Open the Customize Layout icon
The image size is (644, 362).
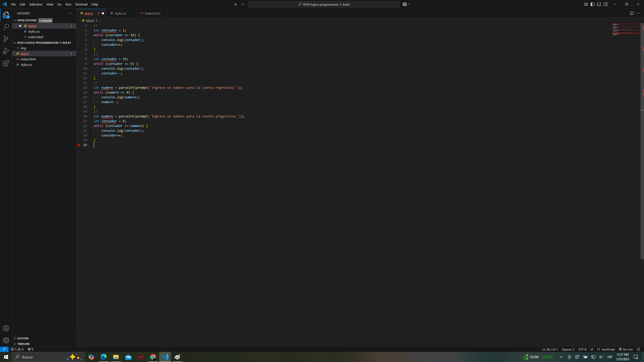click(x=586, y=4)
